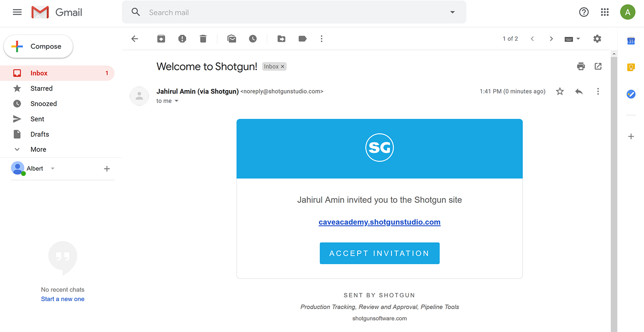Viewport: 644px width, 332px height.
Task: Reply using the arrow icon
Action: coord(579,91)
